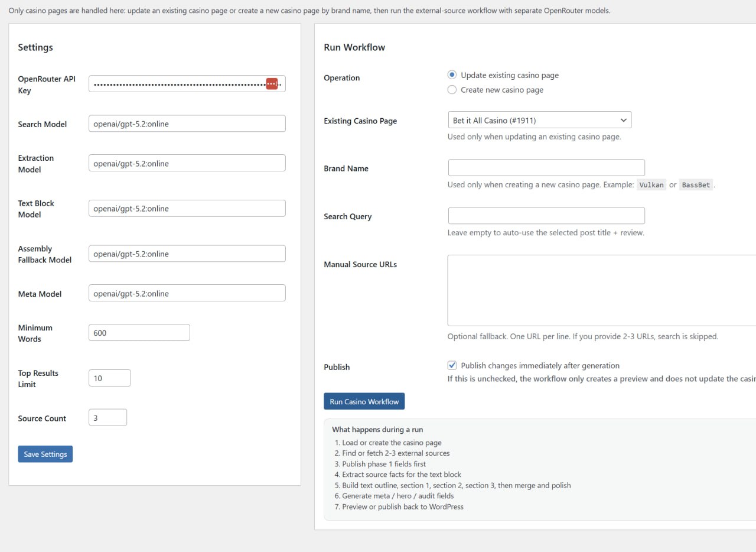Click the Save Settings button

click(45, 454)
